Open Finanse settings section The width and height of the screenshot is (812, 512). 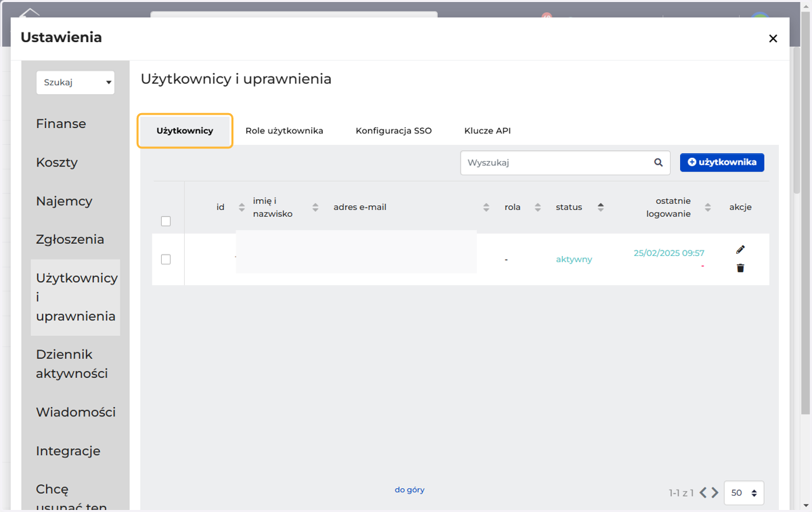pyautogui.click(x=61, y=124)
